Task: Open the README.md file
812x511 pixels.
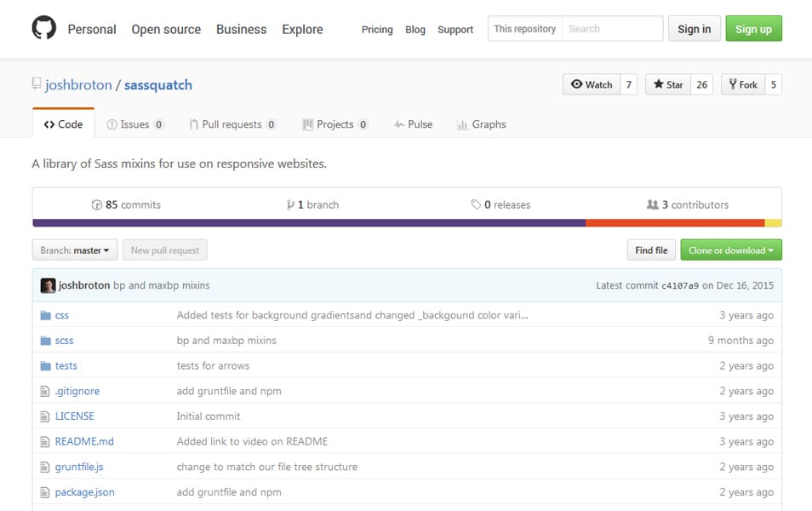Action: tap(84, 441)
